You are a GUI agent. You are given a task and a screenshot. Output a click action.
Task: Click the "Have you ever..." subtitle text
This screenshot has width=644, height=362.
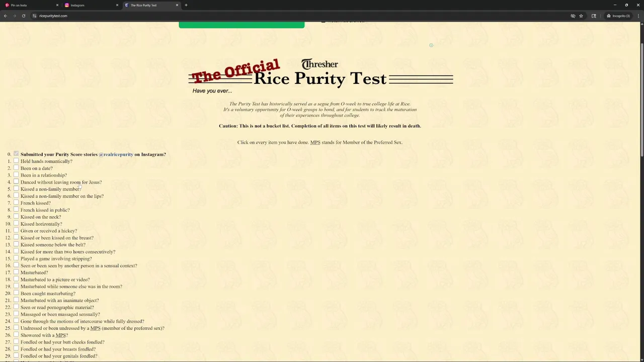(212, 91)
